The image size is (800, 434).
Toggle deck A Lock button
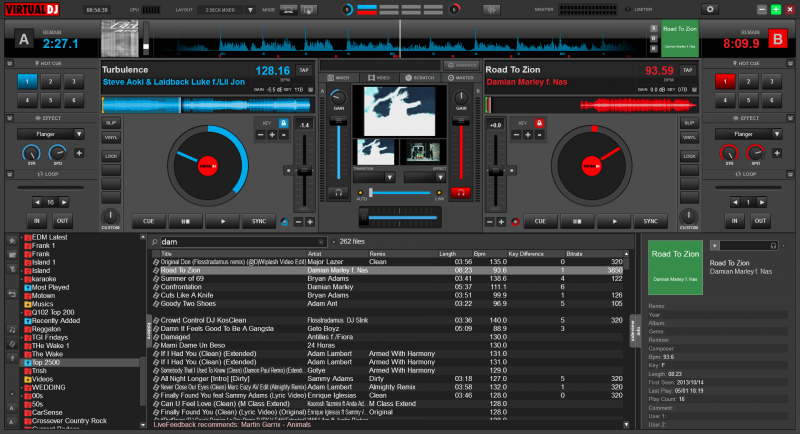pos(111,156)
